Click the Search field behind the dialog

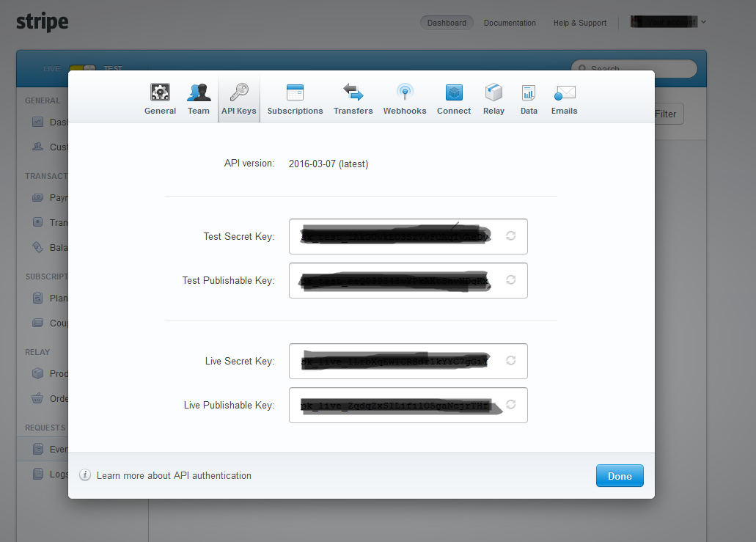[x=634, y=68]
